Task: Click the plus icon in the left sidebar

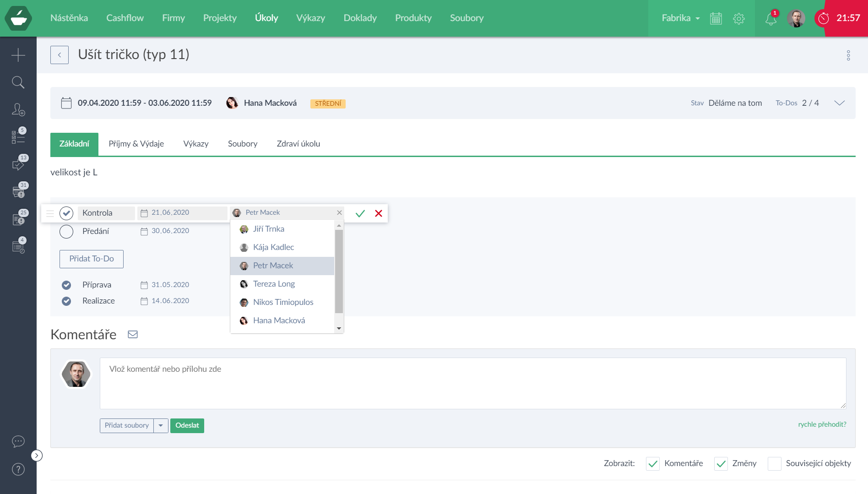Action: coord(18,55)
